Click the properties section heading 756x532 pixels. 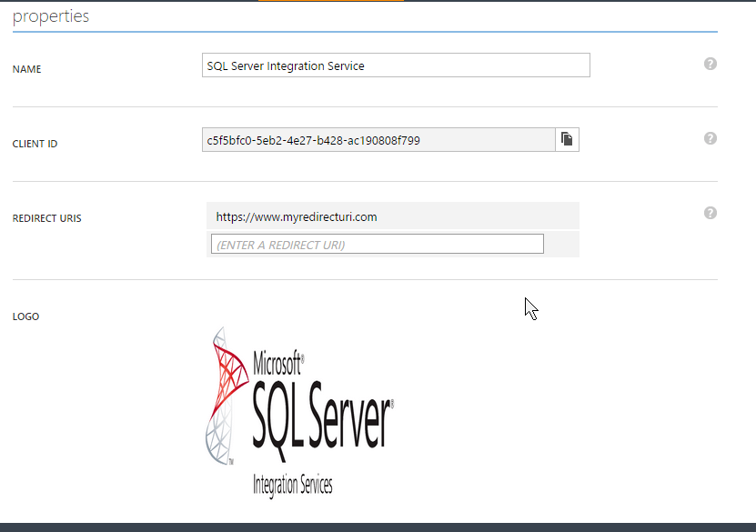tap(51, 15)
